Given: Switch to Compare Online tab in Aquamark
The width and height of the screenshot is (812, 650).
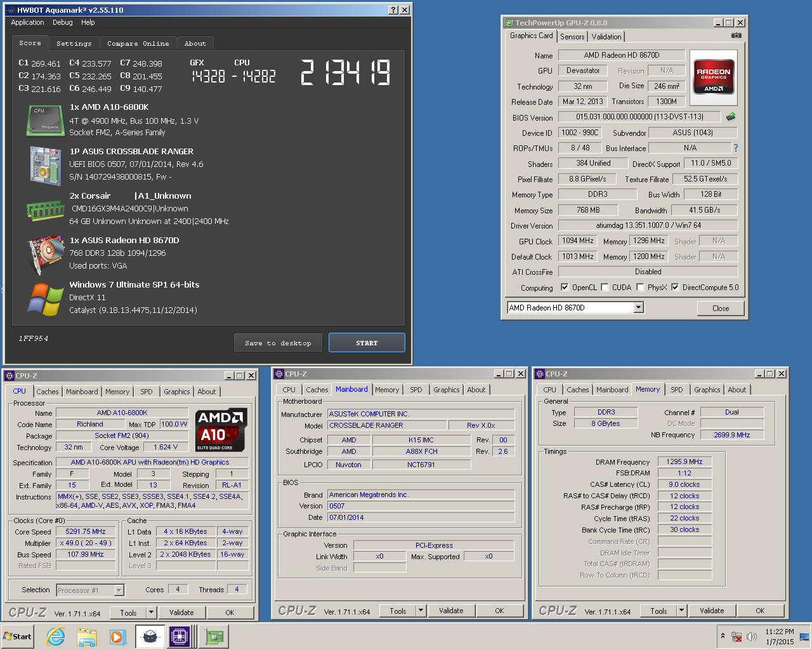Looking at the screenshot, I should coord(138,44).
